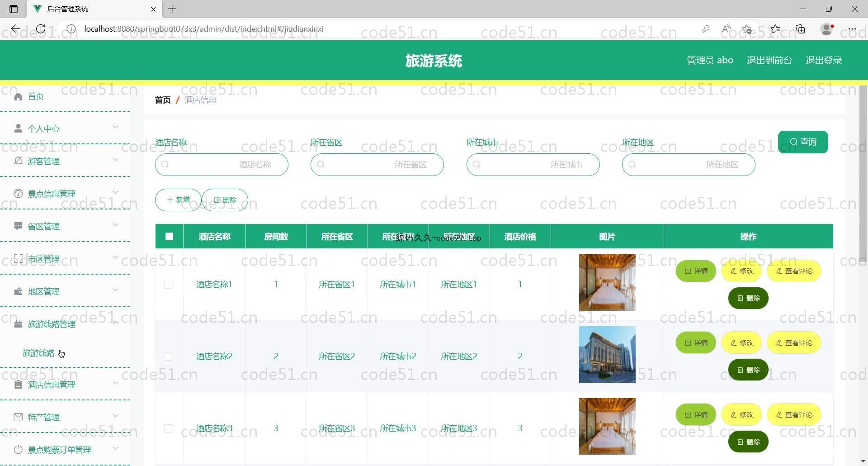Click the home icon beside 首页 in the sidebar
The height and width of the screenshot is (466, 868).
coord(18,96)
